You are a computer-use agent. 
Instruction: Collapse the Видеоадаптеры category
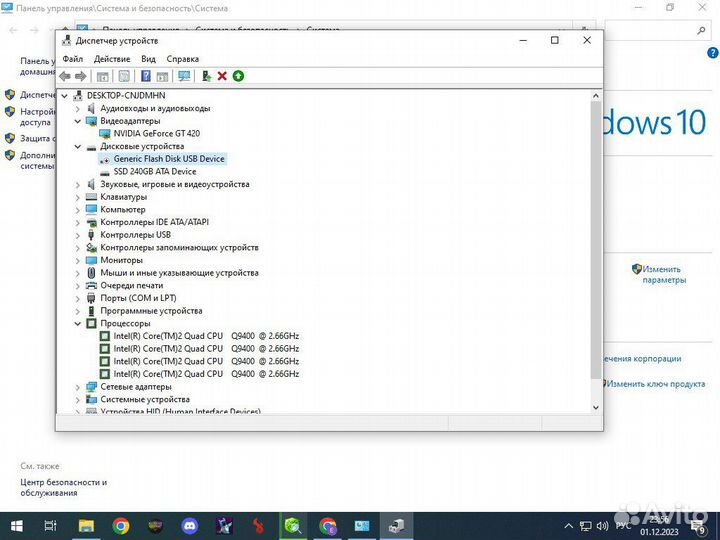[x=78, y=121]
